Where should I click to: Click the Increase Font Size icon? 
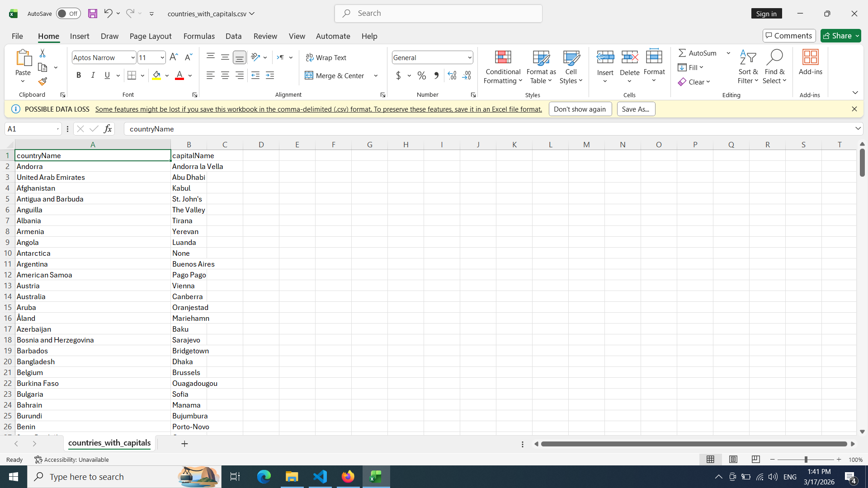(174, 57)
